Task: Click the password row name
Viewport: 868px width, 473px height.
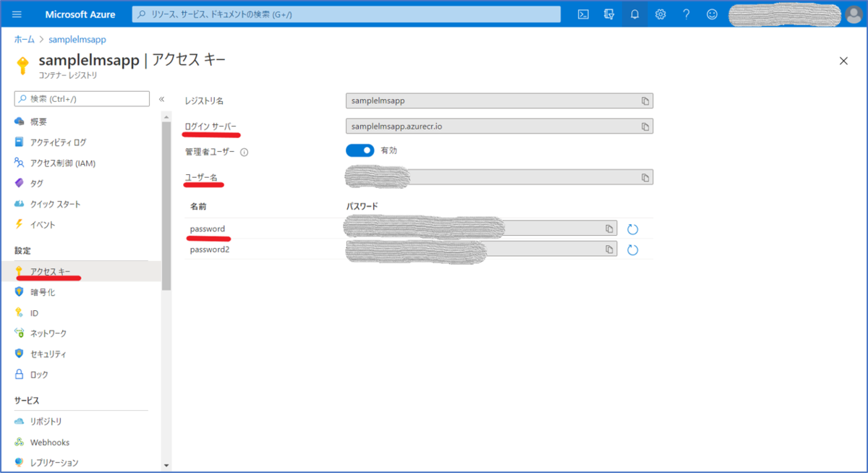Action: click(208, 229)
